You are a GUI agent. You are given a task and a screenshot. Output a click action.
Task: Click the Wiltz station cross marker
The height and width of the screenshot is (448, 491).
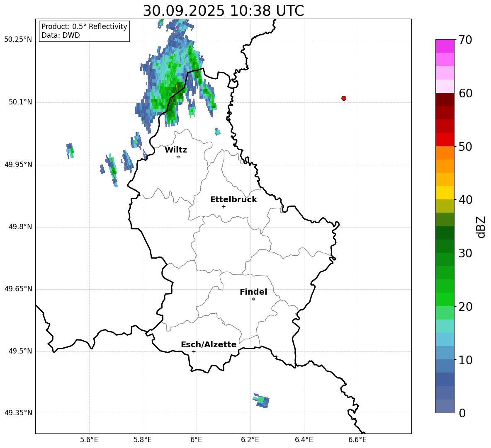click(x=178, y=157)
